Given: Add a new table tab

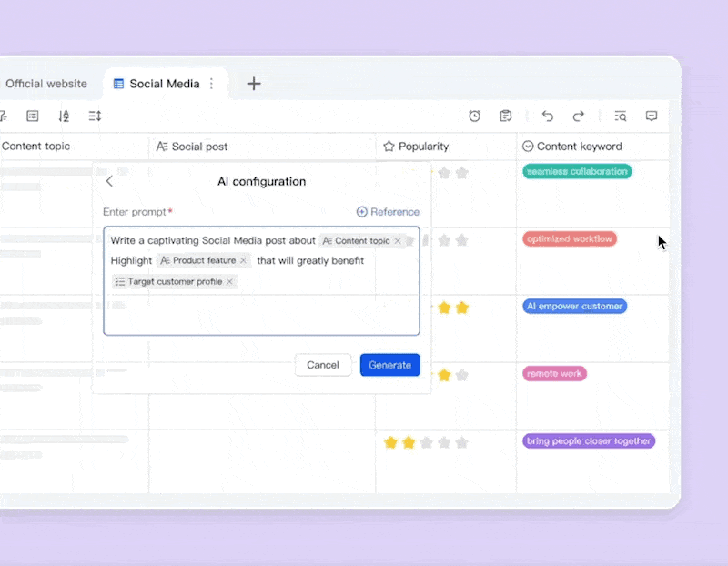Looking at the screenshot, I should point(254,84).
